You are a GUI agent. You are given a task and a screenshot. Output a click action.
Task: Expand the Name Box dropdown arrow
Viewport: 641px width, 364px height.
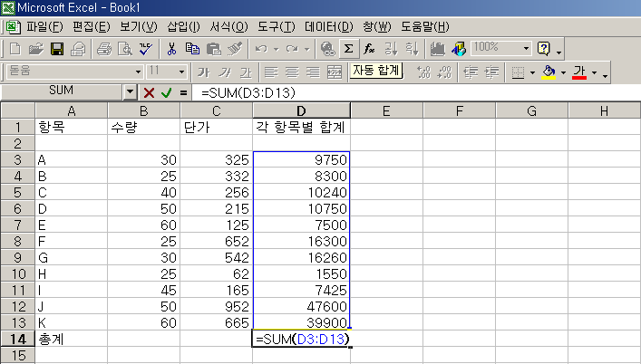pyautogui.click(x=130, y=92)
